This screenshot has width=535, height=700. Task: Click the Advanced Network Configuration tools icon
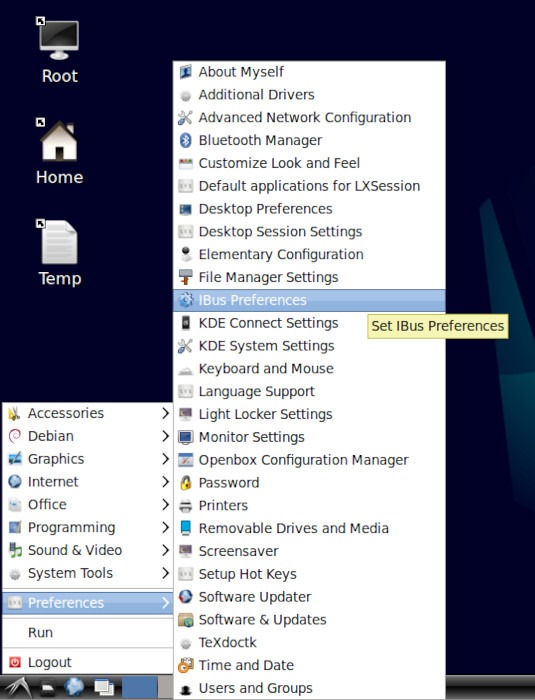(185, 117)
